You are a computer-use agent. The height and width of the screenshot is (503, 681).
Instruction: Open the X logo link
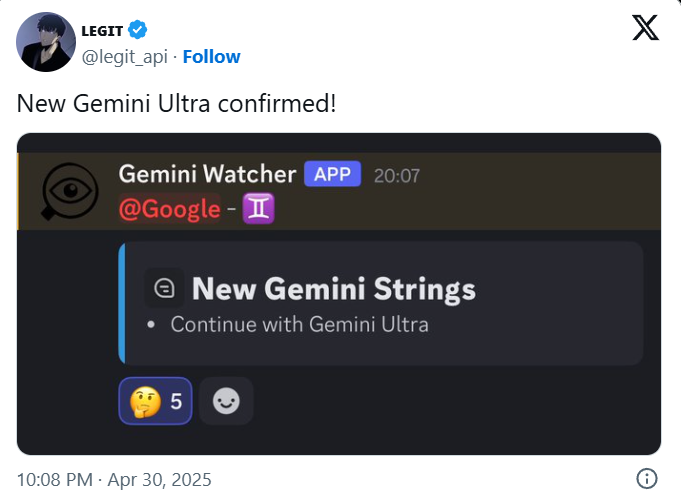coord(645,27)
